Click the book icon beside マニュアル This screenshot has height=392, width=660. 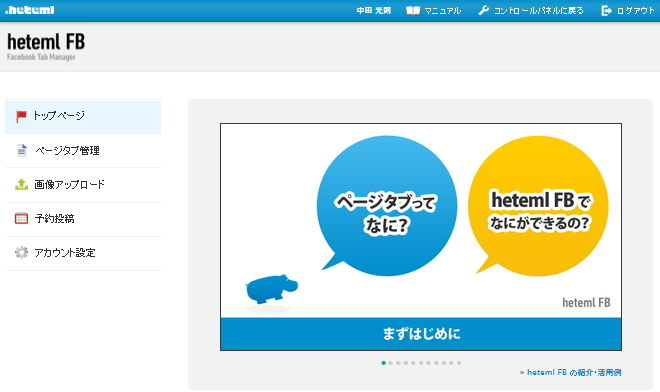[x=413, y=11]
